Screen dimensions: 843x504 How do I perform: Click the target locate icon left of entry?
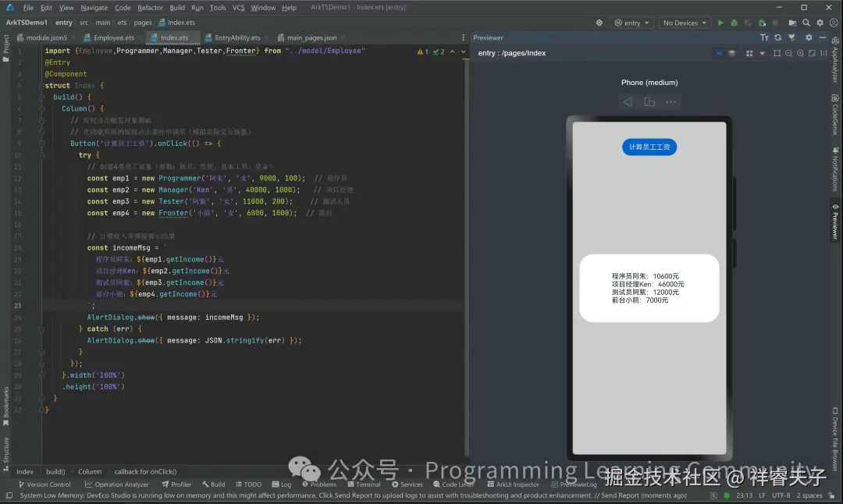tap(599, 23)
